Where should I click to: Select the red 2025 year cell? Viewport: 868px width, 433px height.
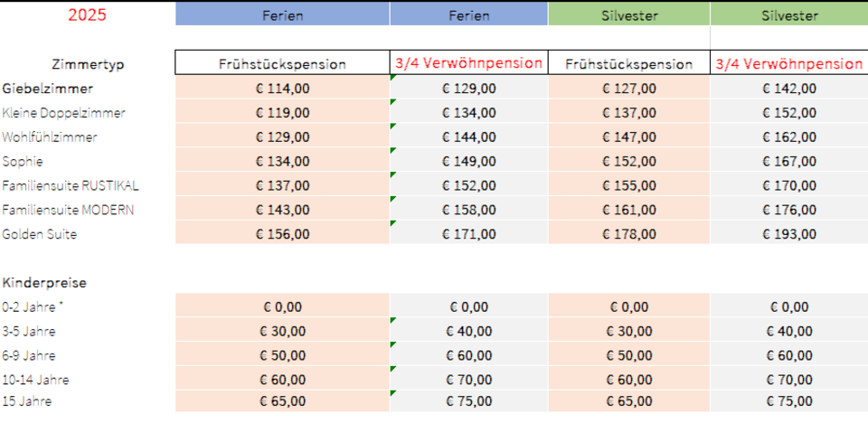88,15
